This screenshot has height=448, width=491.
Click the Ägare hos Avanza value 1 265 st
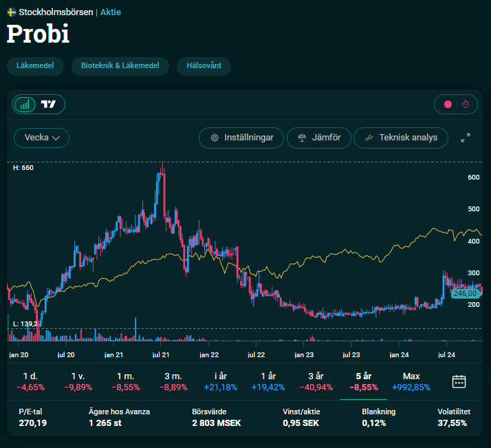[105, 423]
